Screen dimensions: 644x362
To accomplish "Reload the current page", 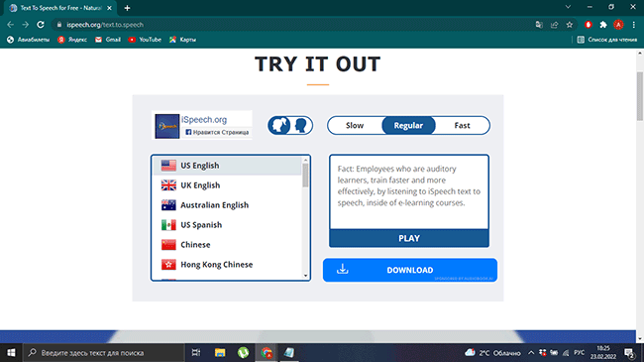I will click(x=41, y=25).
